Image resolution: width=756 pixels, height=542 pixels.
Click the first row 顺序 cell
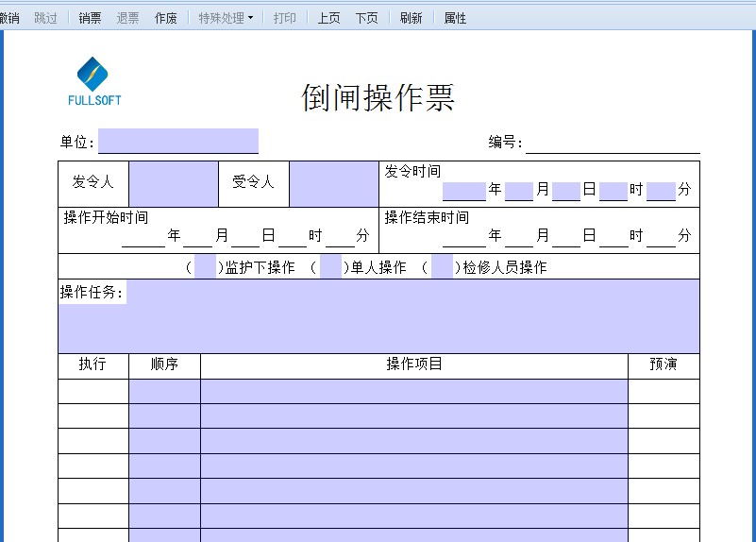tap(164, 391)
